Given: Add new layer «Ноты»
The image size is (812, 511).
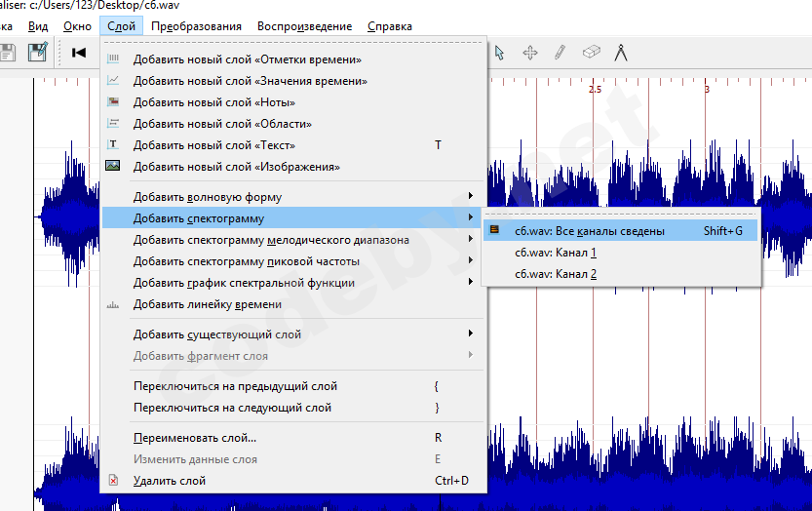Looking at the screenshot, I should click(x=294, y=102).
